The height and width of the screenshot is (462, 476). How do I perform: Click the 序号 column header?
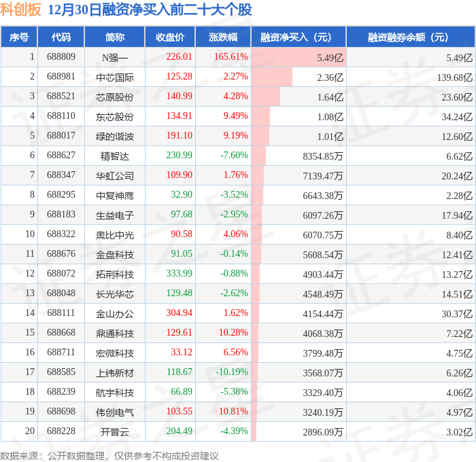click(x=19, y=37)
